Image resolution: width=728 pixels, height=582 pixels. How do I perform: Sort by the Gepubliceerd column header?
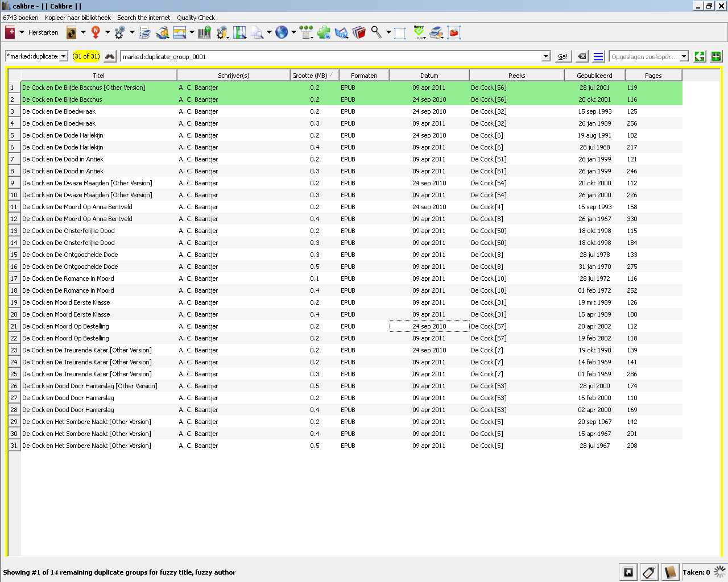click(x=594, y=75)
